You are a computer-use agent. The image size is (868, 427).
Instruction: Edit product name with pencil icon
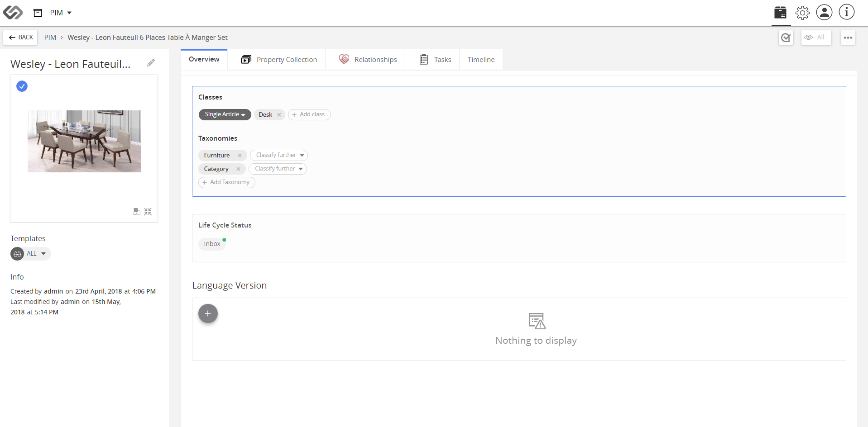(x=151, y=63)
